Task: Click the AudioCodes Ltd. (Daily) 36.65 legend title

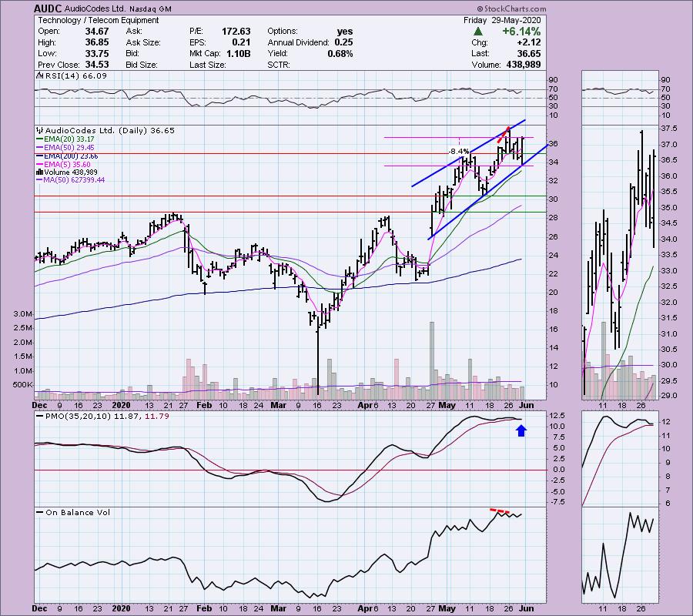Action: pos(110,130)
